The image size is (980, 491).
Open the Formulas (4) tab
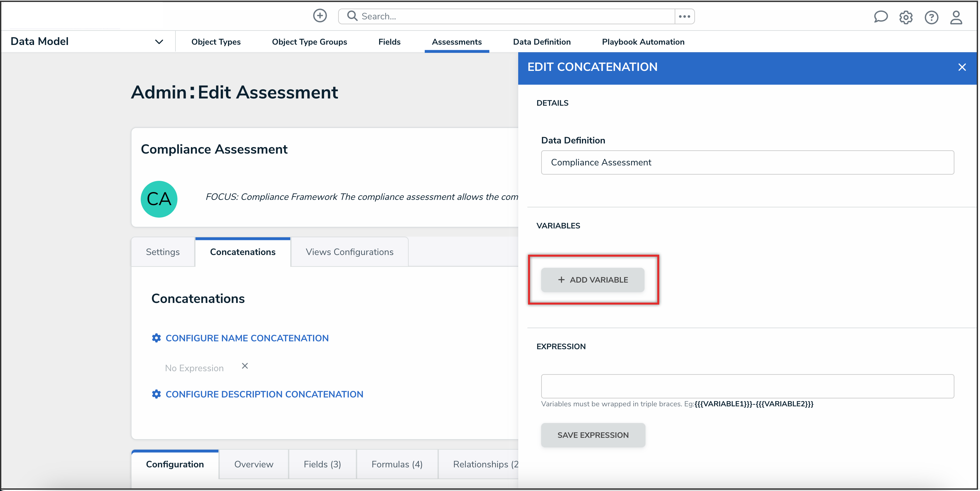click(x=397, y=464)
